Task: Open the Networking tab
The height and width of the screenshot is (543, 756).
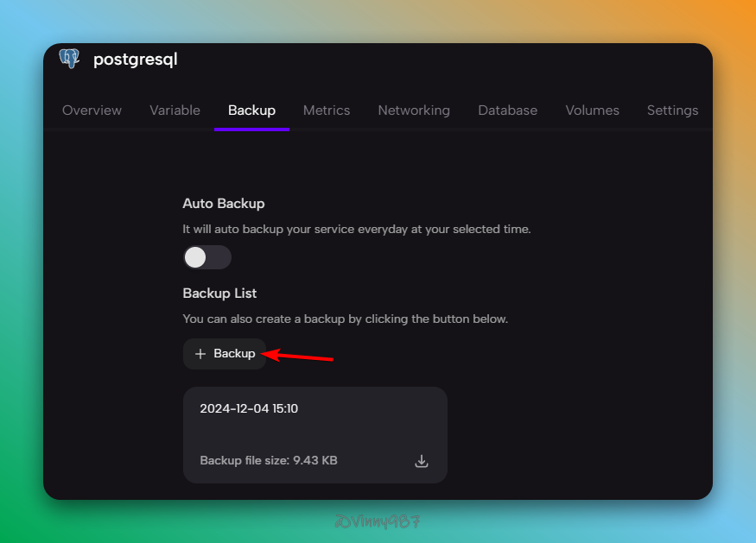Action: point(414,110)
